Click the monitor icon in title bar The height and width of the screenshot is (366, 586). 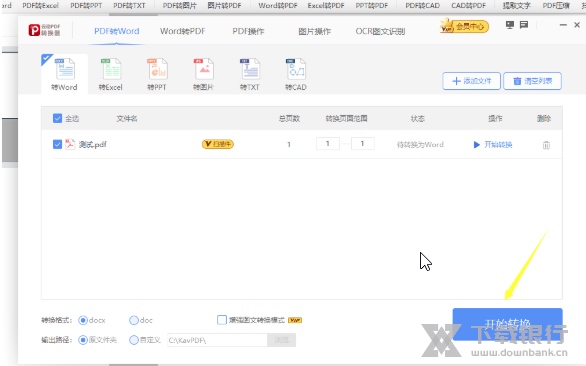[x=510, y=25]
